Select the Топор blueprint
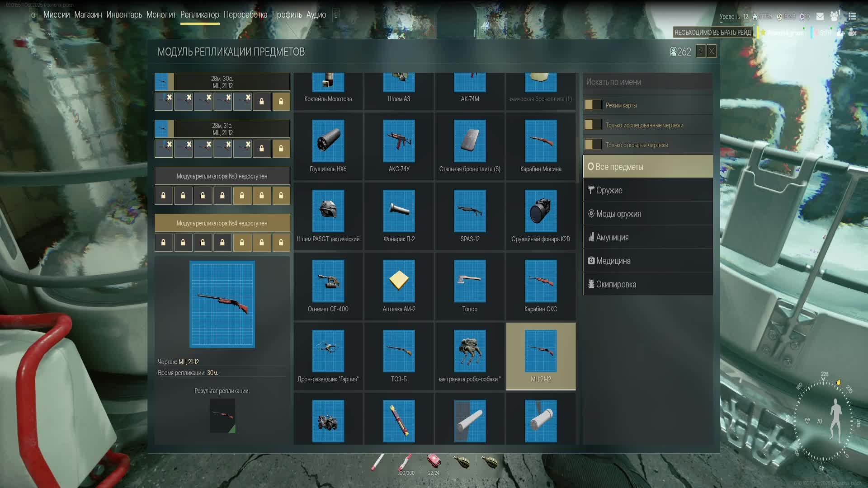The image size is (868, 488). pos(470,281)
